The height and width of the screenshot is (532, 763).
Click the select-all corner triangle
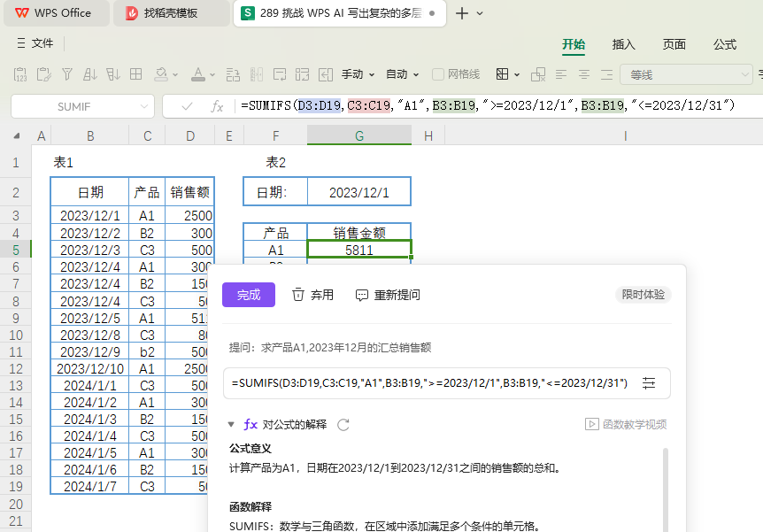click(17, 135)
